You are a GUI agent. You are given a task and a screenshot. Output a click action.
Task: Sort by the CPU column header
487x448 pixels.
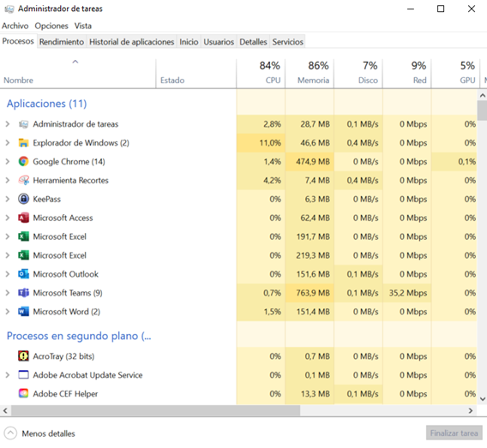261,74
